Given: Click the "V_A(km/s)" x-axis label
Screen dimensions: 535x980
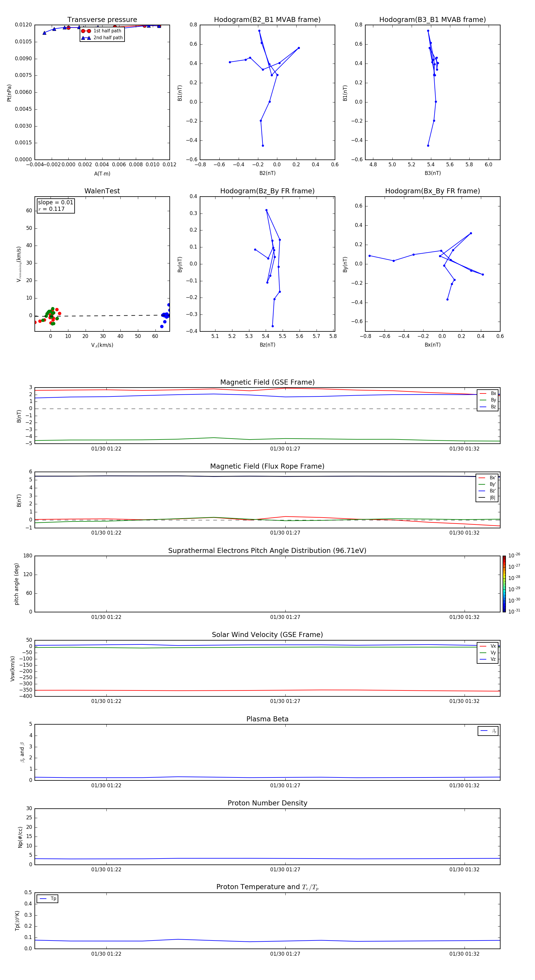Looking at the screenshot, I should pyautogui.click(x=102, y=345).
